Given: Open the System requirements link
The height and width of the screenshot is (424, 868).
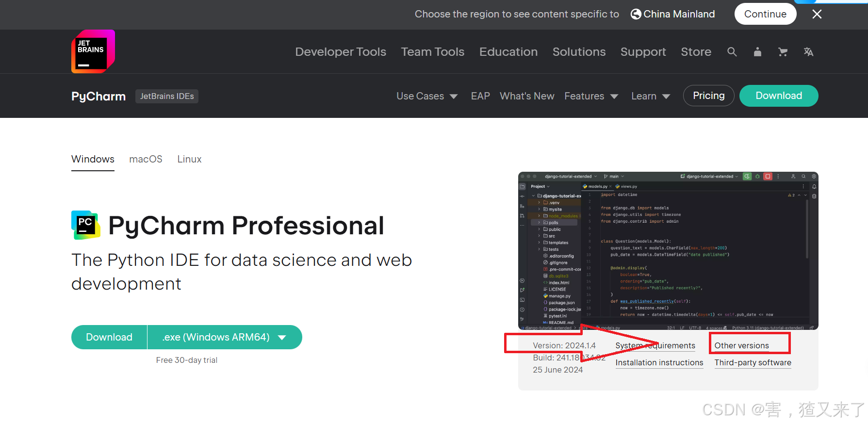Looking at the screenshot, I should click(x=655, y=345).
